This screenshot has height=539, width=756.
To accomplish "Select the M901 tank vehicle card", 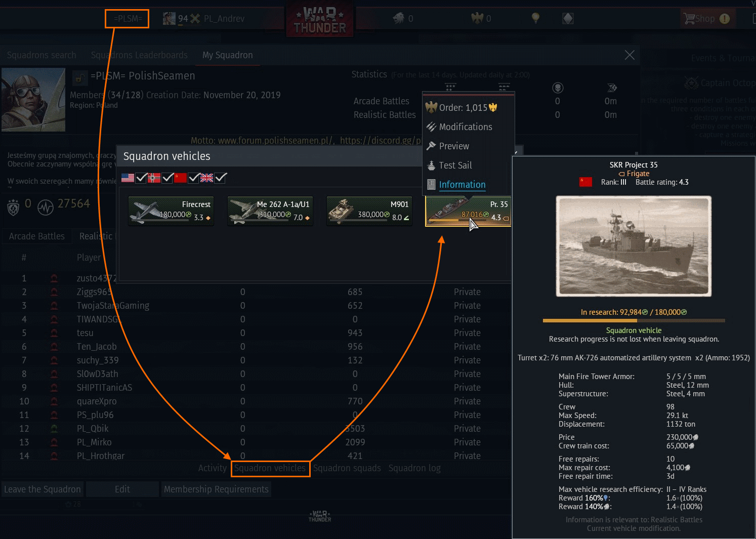I will tap(369, 211).
